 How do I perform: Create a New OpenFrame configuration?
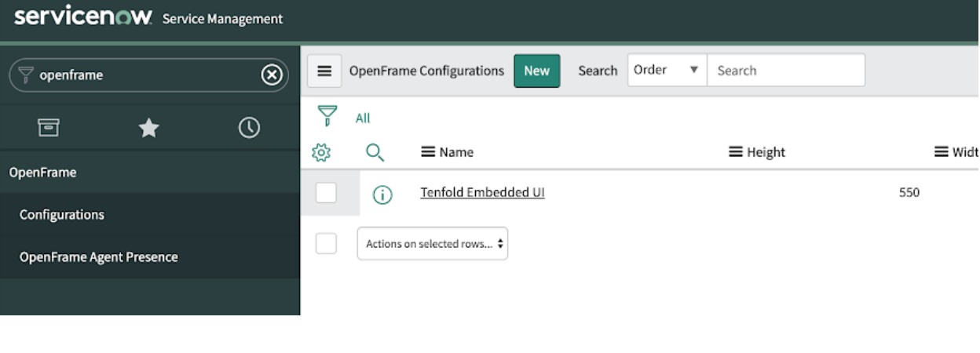[537, 71]
